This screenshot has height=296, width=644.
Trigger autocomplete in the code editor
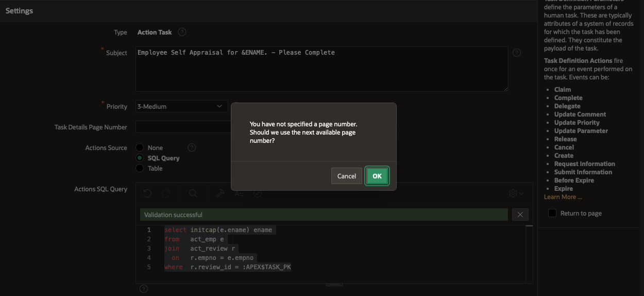[239, 193]
